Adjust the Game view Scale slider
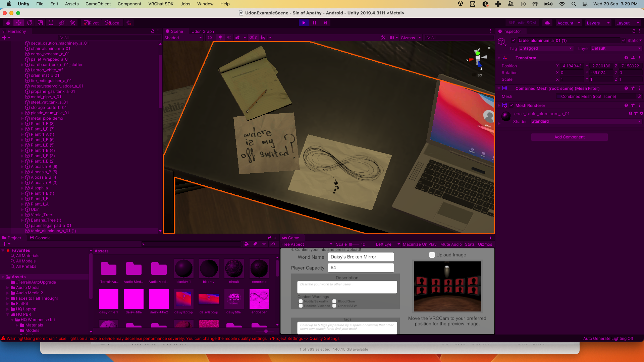The width and height of the screenshot is (644, 362). (x=351, y=244)
